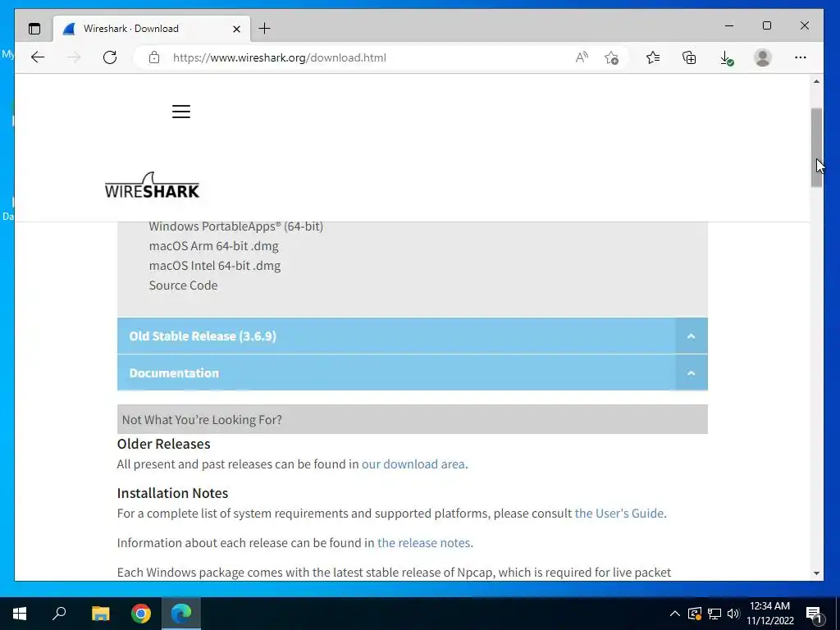This screenshot has height=630, width=840.
Task: Open the notification center
Action: (814, 614)
